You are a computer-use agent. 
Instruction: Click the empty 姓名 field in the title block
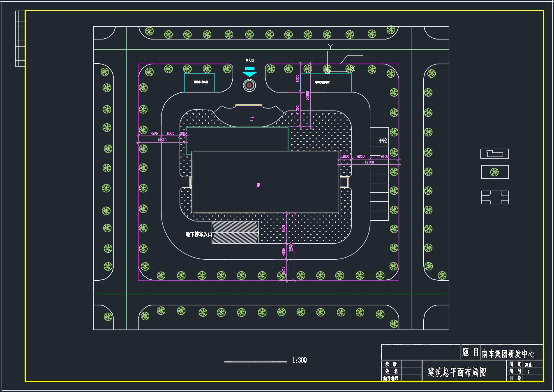coord(411,371)
